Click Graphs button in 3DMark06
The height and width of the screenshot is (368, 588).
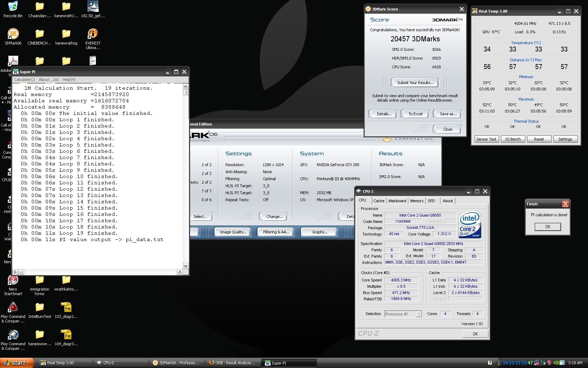pyautogui.click(x=320, y=232)
